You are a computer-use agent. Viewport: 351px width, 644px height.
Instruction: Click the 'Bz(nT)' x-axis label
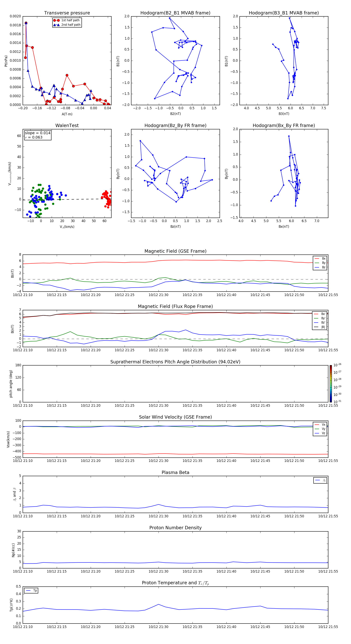(x=175, y=227)
